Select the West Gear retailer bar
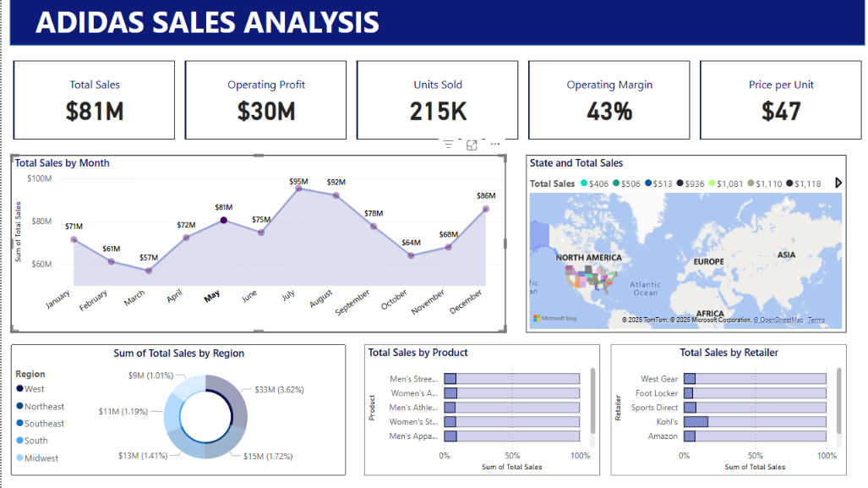Screen dimensions: 868x488 (755, 379)
